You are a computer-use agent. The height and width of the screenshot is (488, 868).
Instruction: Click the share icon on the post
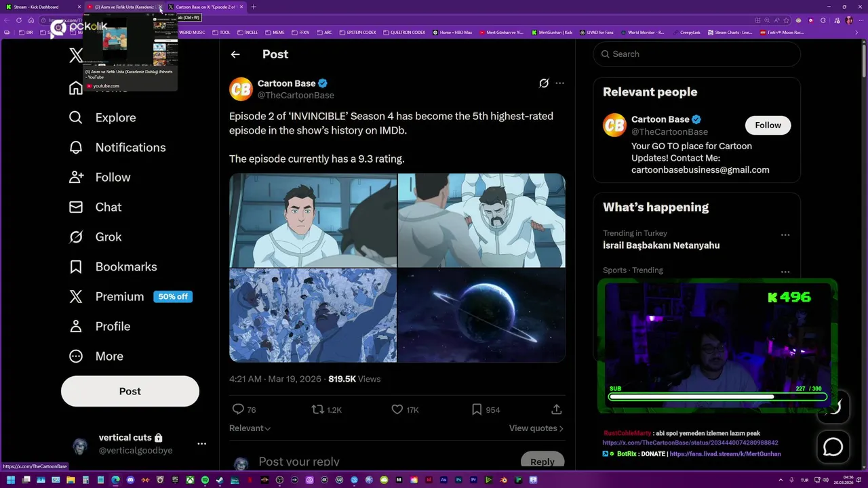tap(556, 409)
